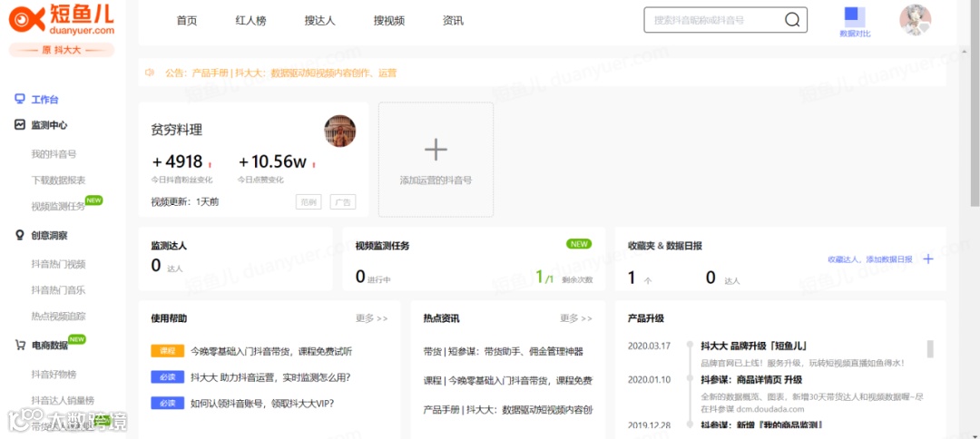Go to 首页 tab

click(187, 21)
